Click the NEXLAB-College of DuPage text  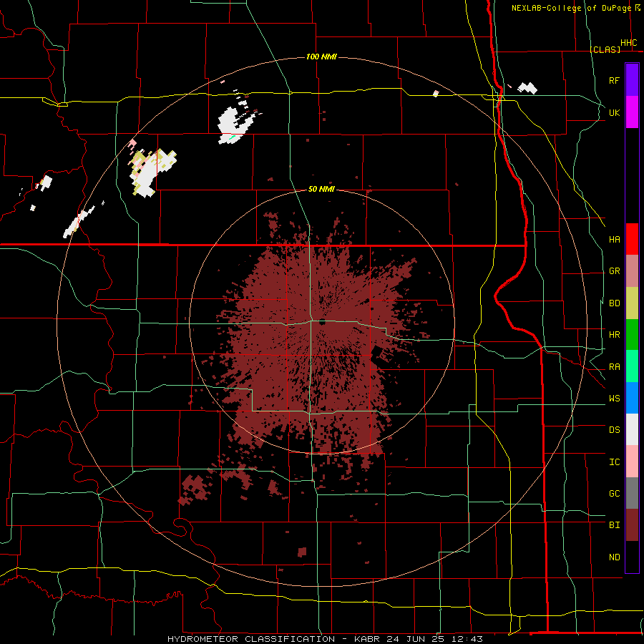tap(571, 8)
